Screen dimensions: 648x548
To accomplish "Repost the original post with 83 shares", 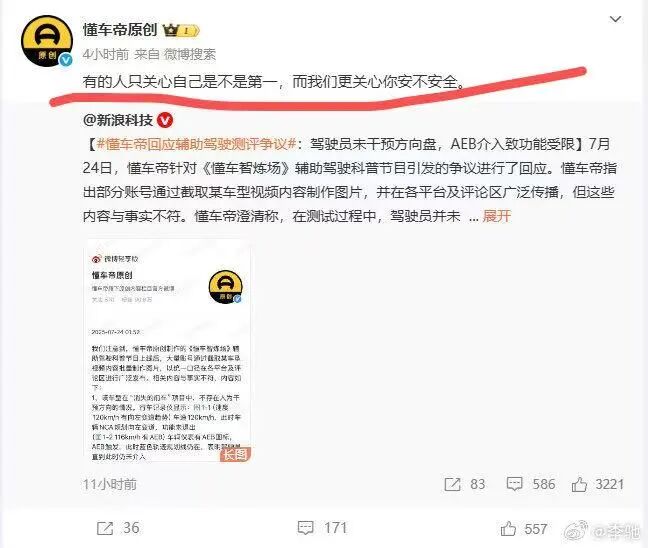I will (x=465, y=484).
